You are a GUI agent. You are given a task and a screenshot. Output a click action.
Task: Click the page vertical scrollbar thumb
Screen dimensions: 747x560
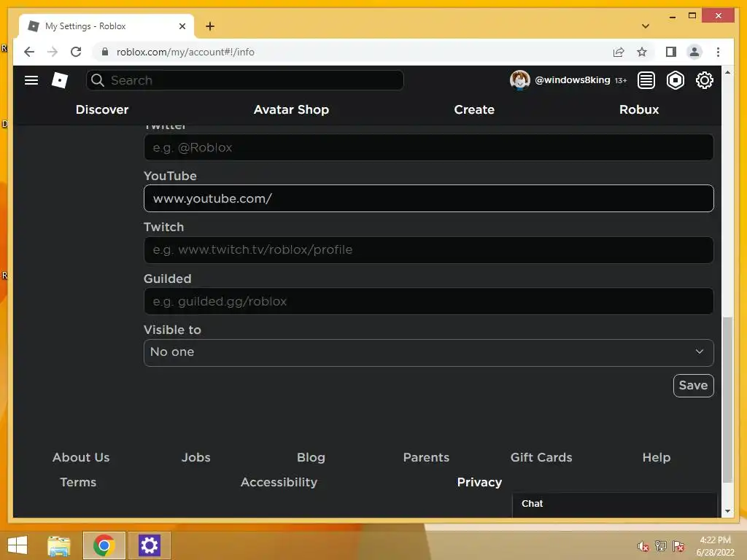(727, 400)
